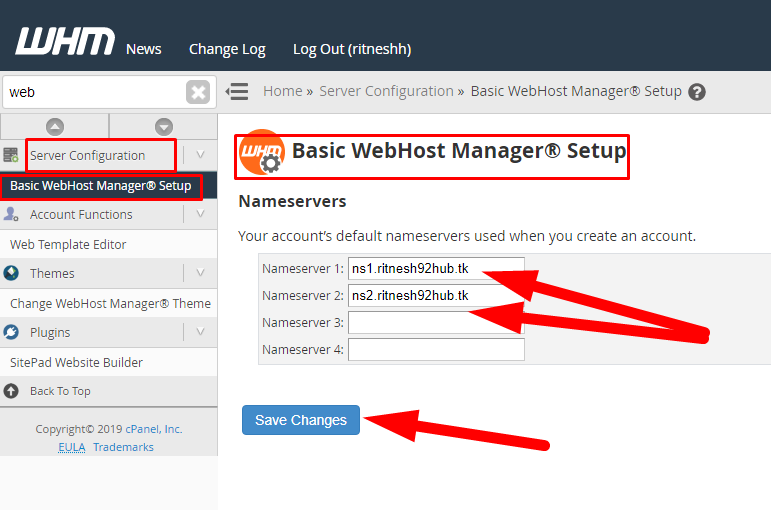Collapse the Server Configuration section chevron
771x510 pixels.
pos(200,155)
